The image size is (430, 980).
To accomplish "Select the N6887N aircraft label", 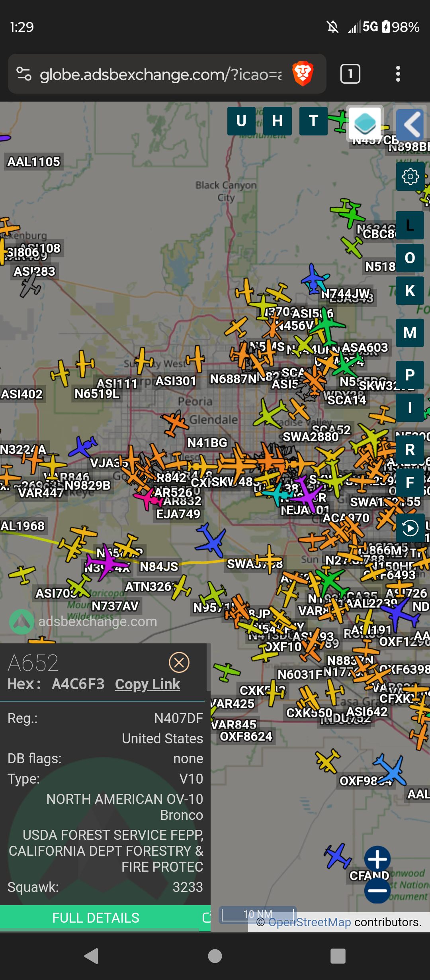I will [x=233, y=379].
